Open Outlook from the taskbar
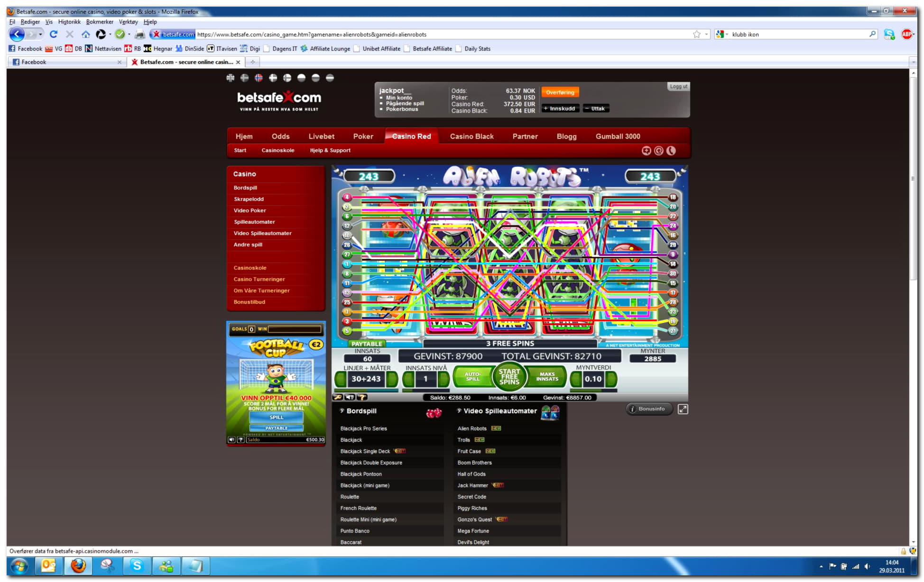The height and width of the screenshot is (582, 924). [49, 566]
